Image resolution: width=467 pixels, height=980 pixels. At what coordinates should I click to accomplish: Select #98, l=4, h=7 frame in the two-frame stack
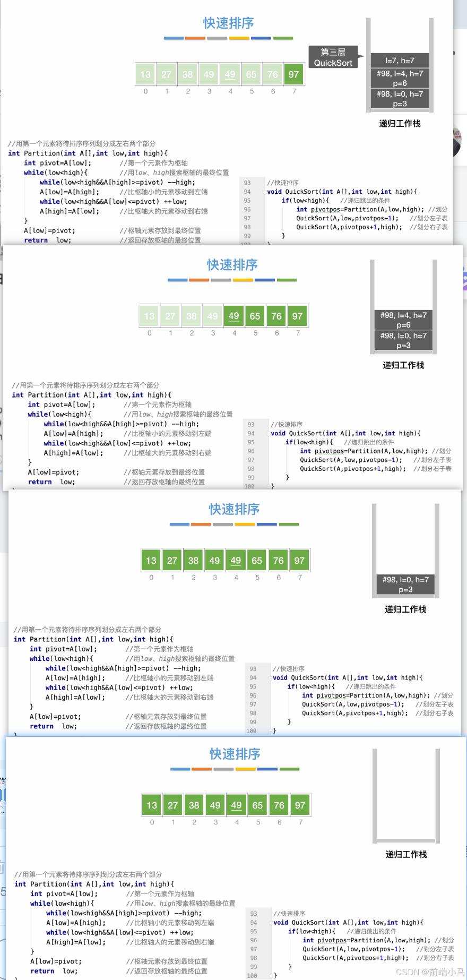pos(403,320)
